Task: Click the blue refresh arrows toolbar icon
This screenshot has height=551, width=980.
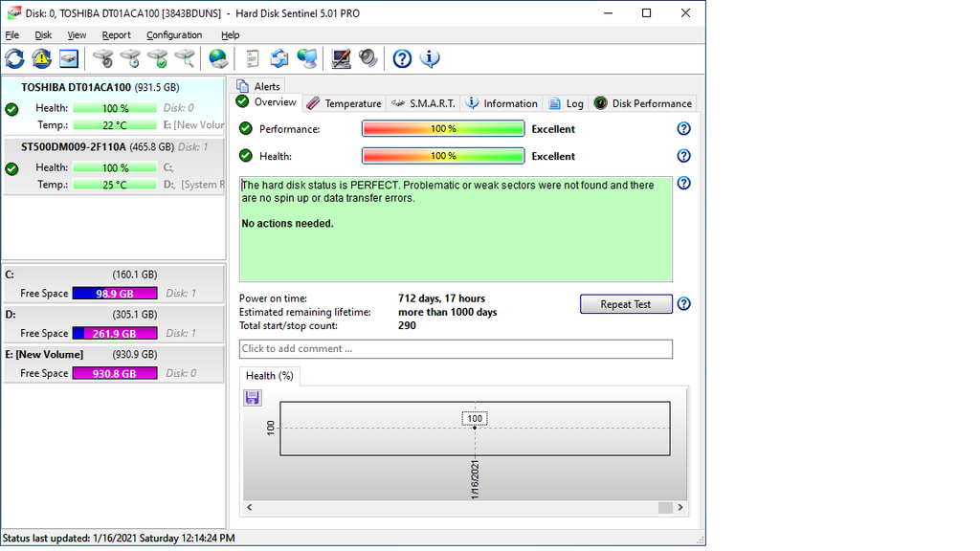Action: 14,58
